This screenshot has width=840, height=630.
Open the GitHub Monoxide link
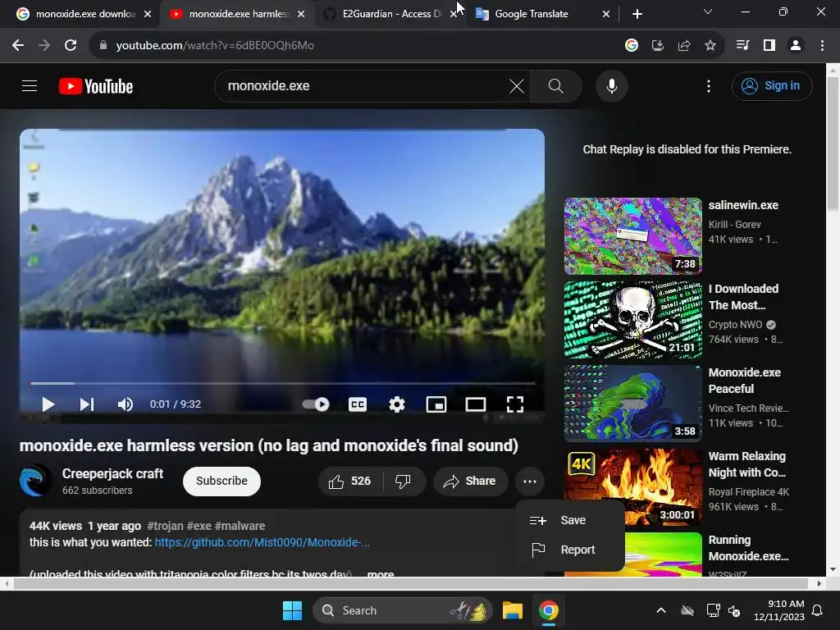(x=262, y=542)
